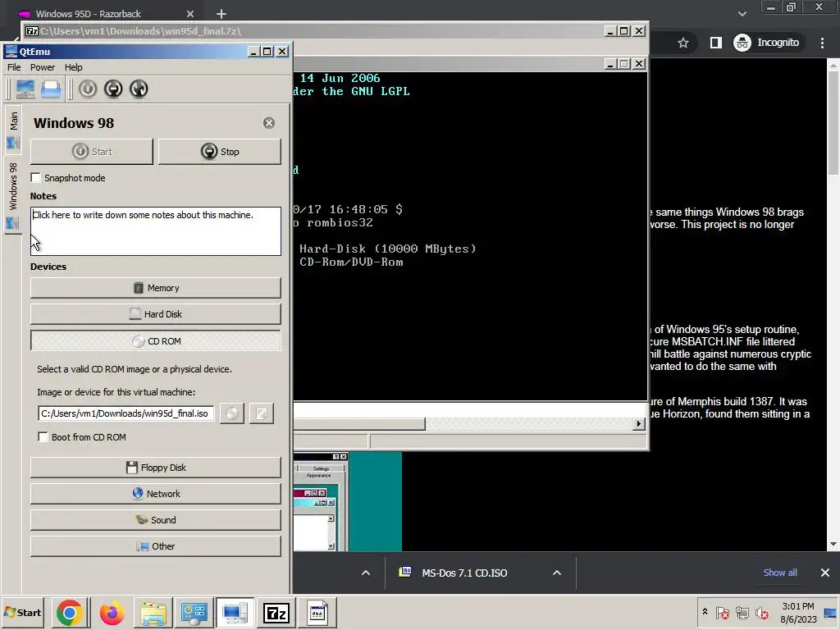This screenshot has width=840, height=630.
Task: Select the Windows 98 vertical tab
Action: click(x=13, y=195)
